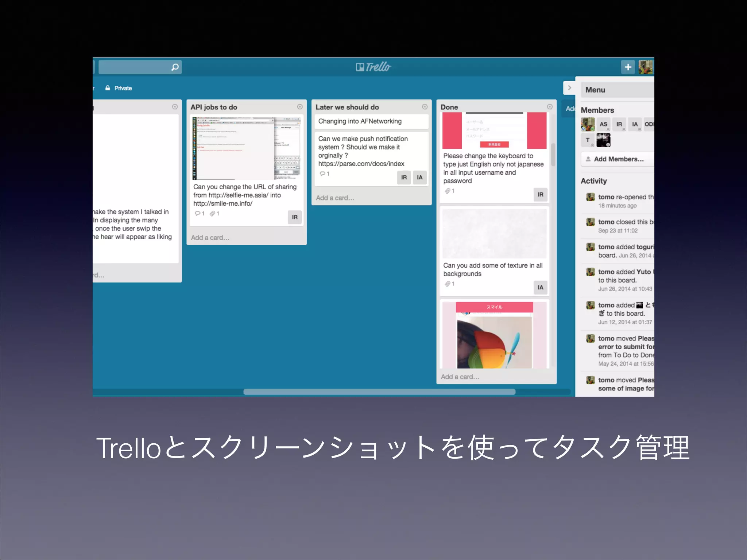Viewport: 747px width, 560px height.
Task: Click the Private lock visibility button
Action: click(119, 88)
